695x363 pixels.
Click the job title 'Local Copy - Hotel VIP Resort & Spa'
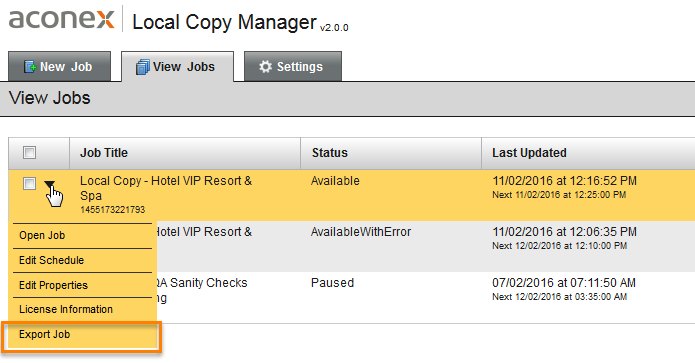[x=166, y=188]
